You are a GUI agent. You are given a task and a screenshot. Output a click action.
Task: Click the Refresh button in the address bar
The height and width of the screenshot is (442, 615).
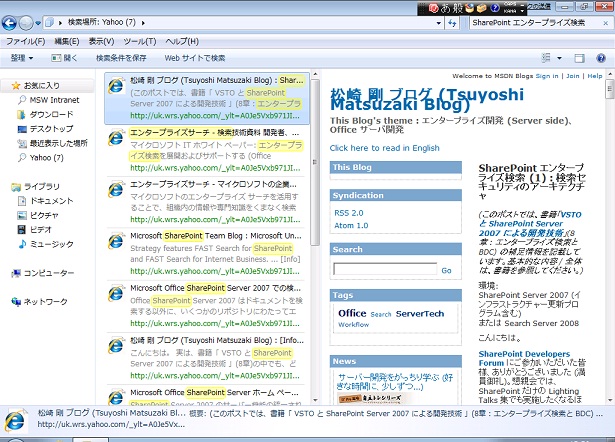(453, 23)
